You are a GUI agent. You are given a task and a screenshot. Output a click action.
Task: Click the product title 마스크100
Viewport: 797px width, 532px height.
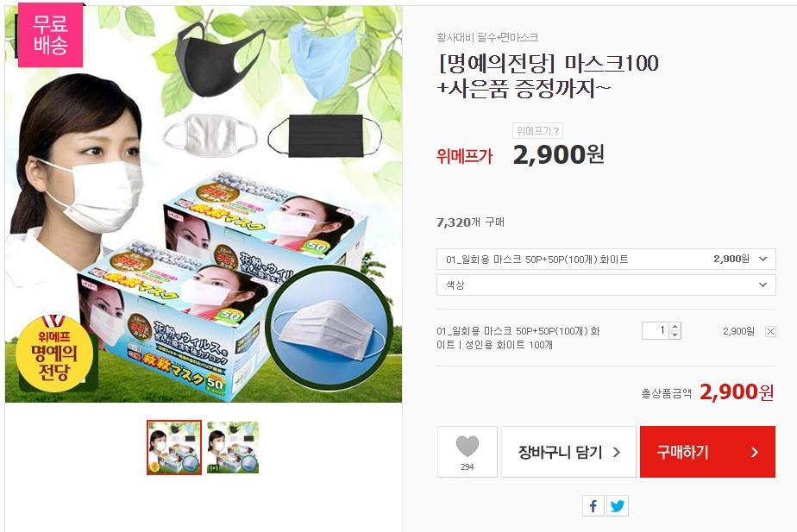pos(612,64)
